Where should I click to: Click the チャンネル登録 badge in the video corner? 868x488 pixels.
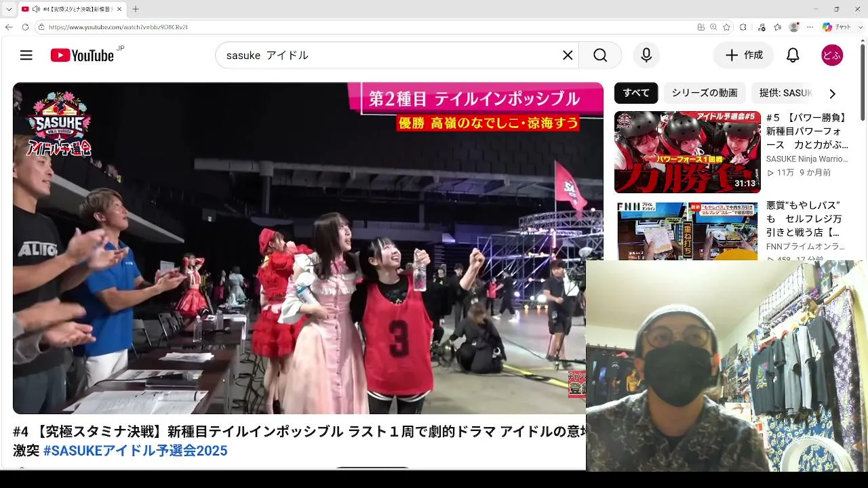[x=576, y=384]
